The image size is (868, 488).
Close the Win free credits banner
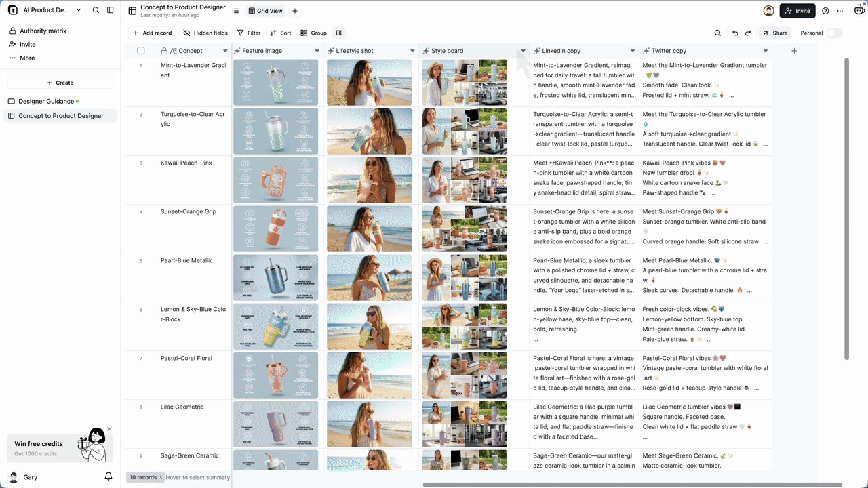click(109, 429)
